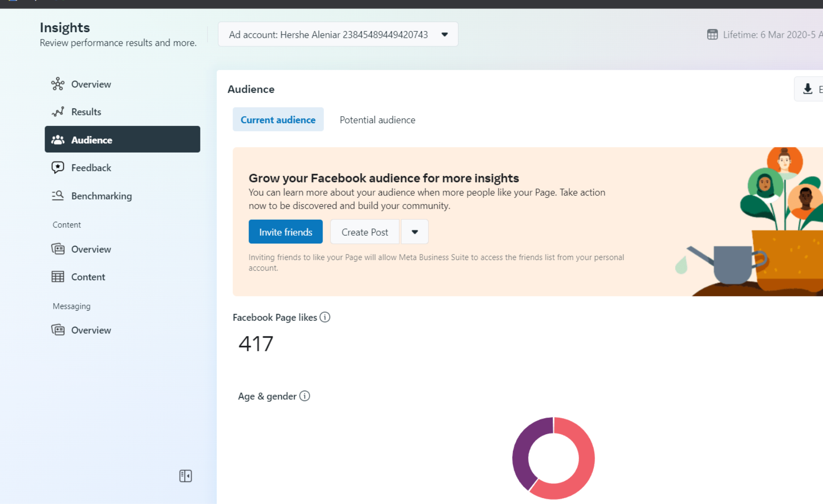Click the export download arrow icon
823x504 pixels.
click(x=807, y=89)
